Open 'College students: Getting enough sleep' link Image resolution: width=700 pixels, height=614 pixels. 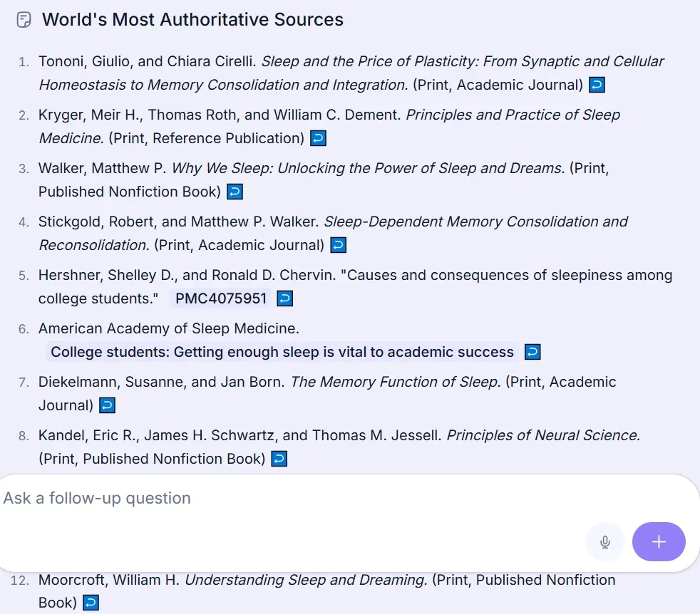(x=282, y=352)
